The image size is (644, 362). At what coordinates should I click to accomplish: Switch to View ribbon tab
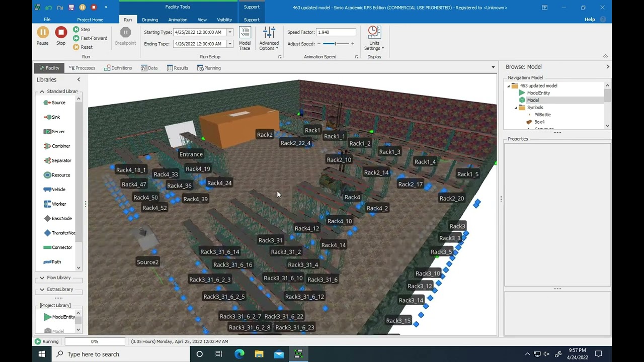202,20
